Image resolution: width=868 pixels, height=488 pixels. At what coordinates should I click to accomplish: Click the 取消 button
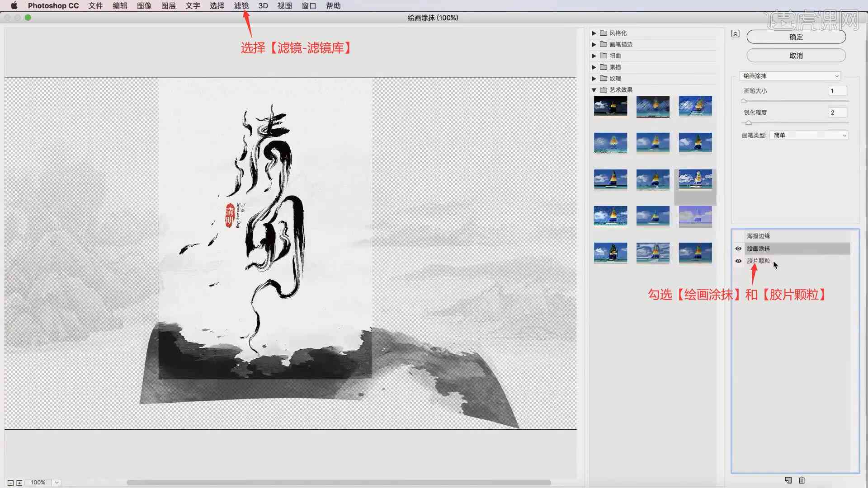point(796,56)
